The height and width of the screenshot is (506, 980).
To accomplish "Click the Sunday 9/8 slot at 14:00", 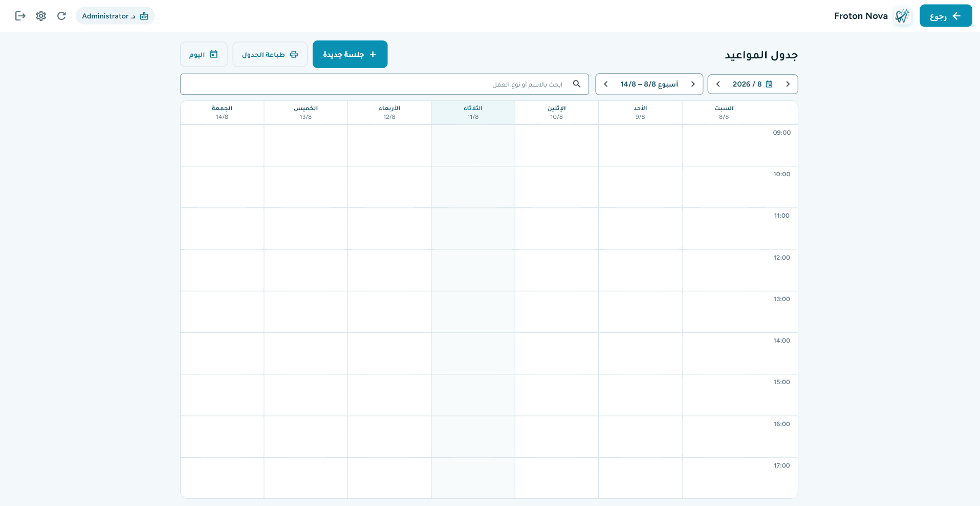I will click(x=640, y=353).
